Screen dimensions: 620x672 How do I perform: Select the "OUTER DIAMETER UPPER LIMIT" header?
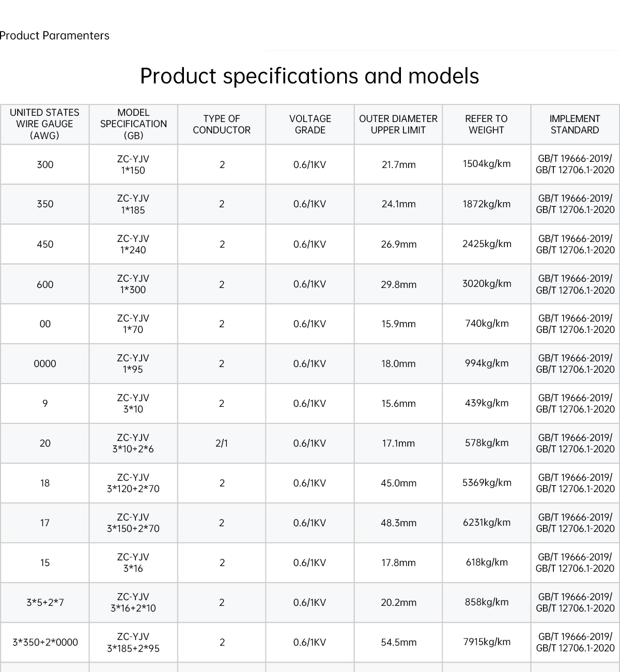pos(398,125)
